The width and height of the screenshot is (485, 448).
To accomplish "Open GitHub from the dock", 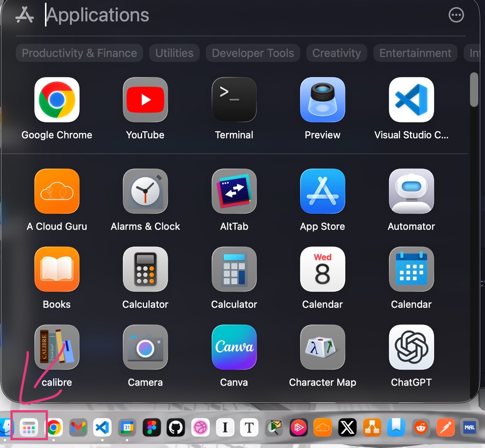I will click(x=176, y=427).
